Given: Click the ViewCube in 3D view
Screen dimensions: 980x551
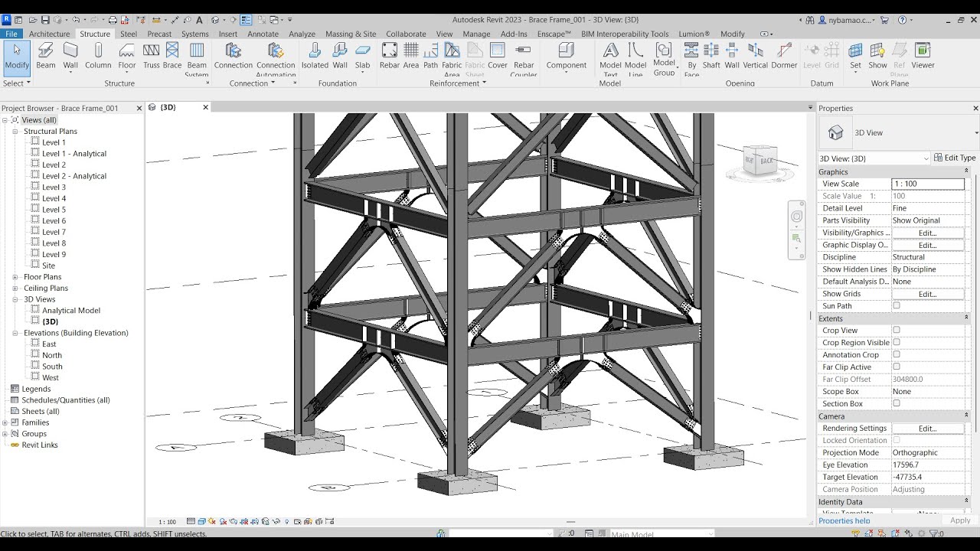Looking at the screenshot, I should [760, 161].
